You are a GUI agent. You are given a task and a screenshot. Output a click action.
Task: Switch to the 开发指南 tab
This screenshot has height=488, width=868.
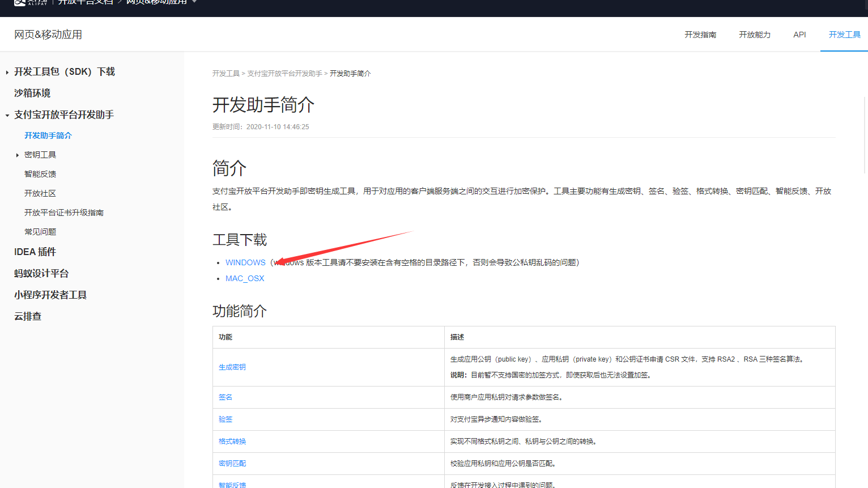(700, 35)
